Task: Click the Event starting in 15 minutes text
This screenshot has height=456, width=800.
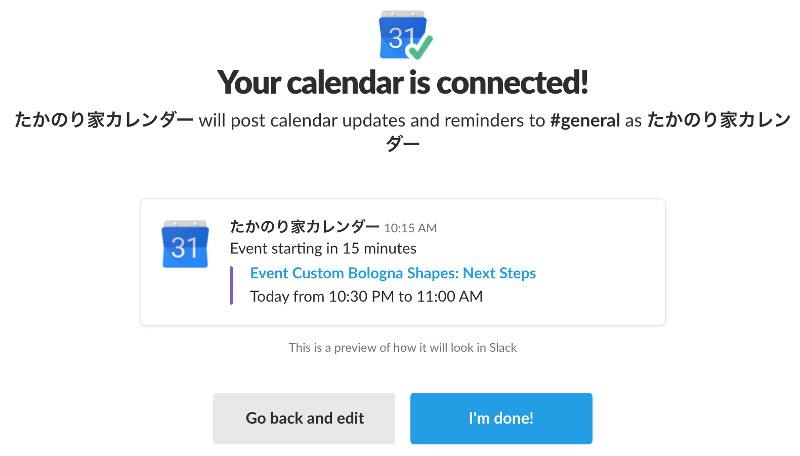Action: click(x=323, y=248)
